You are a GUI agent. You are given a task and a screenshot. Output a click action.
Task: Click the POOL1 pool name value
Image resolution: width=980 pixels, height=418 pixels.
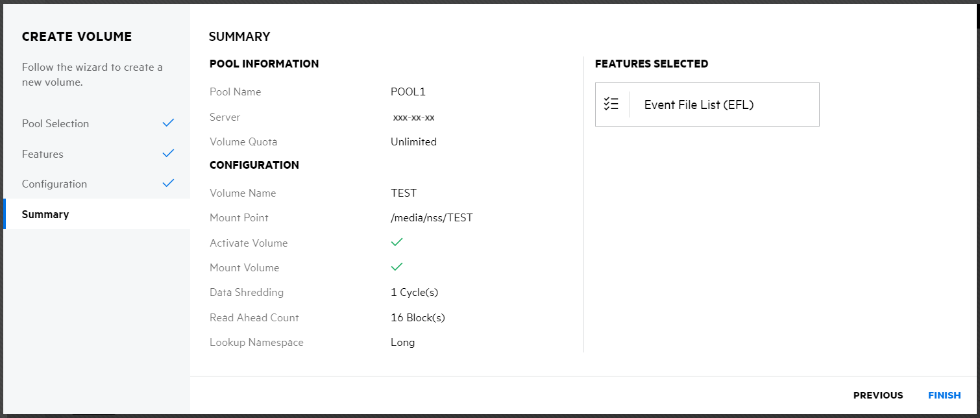tap(408, 92)
